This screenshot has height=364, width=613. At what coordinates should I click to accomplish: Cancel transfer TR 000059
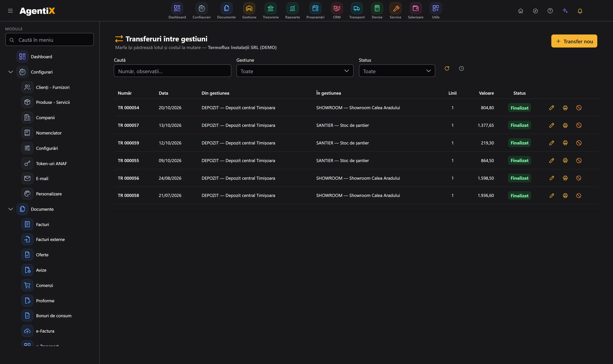coord(579,143)
